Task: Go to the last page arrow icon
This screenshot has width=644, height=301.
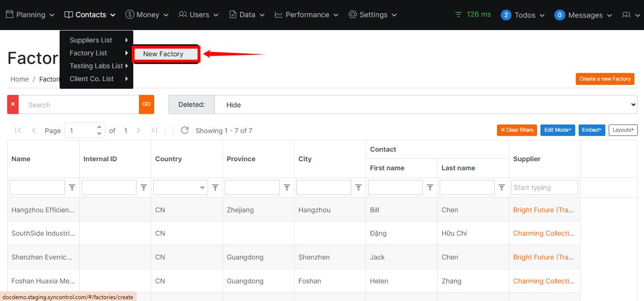Action: click(x=154, y=130)
